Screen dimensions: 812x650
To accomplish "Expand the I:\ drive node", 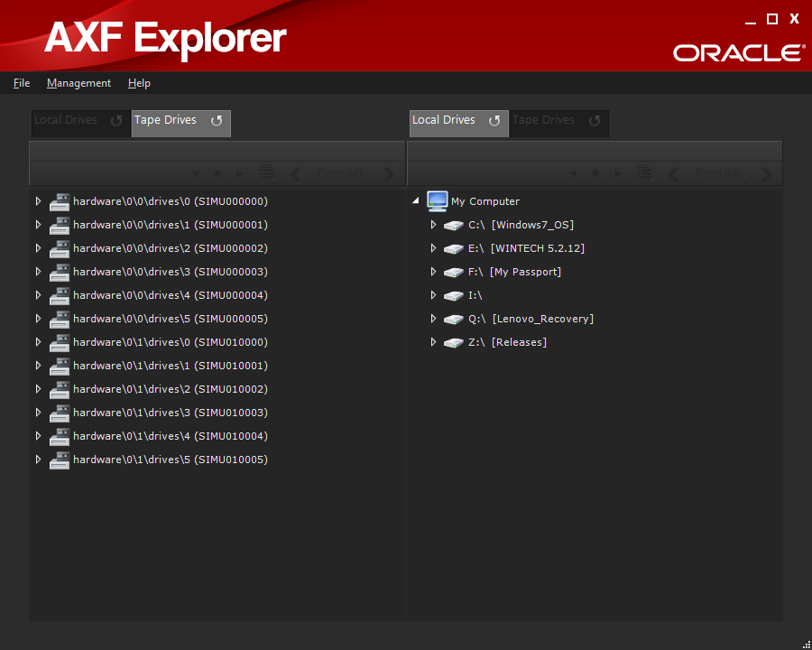I will pyautogui.click(x=433, y=295).
